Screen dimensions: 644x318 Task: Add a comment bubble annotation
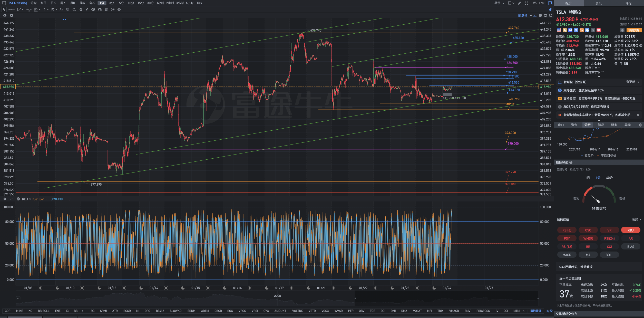coord(68,9)
